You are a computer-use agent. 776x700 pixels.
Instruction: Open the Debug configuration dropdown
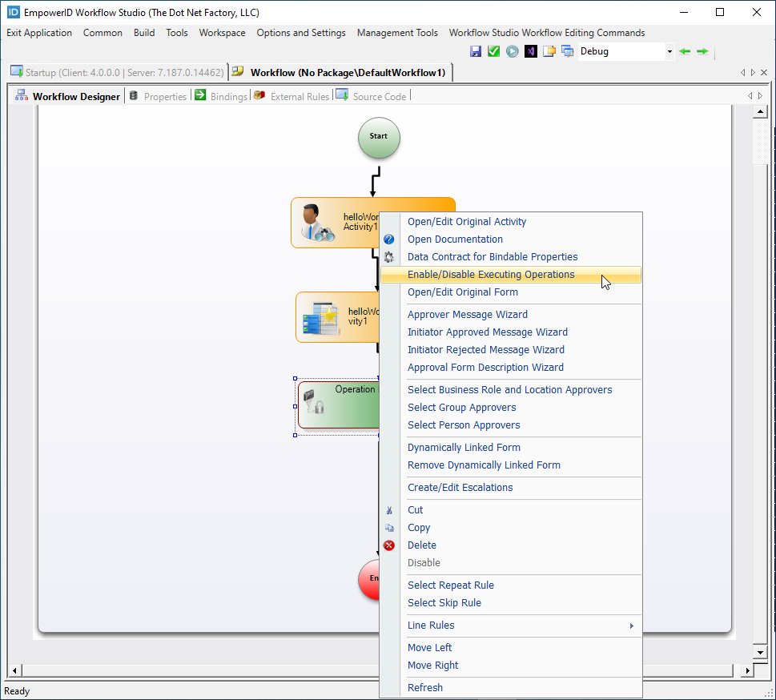669,51
